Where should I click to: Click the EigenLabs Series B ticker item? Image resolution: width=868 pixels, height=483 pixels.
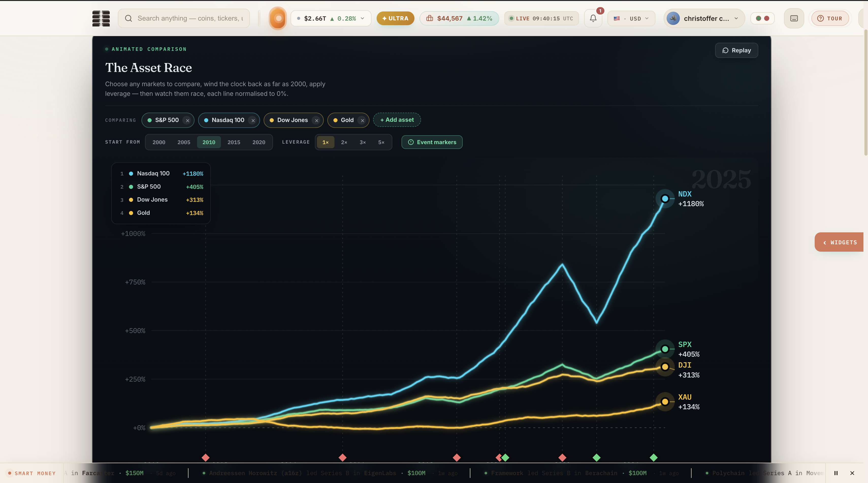point(330,473)
